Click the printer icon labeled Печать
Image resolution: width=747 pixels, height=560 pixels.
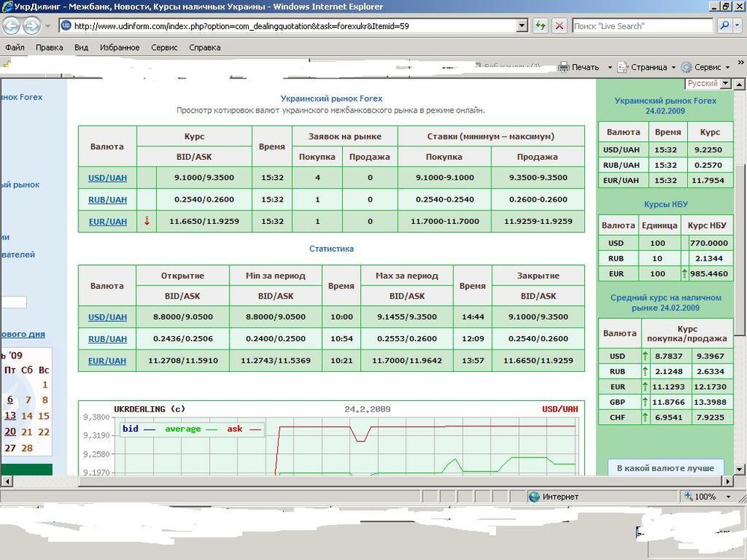tap(564, 67)
